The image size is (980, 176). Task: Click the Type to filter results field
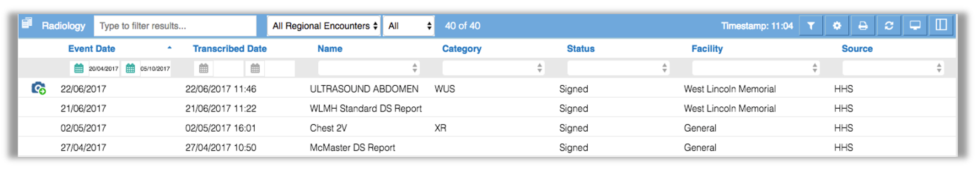[175, 26]
